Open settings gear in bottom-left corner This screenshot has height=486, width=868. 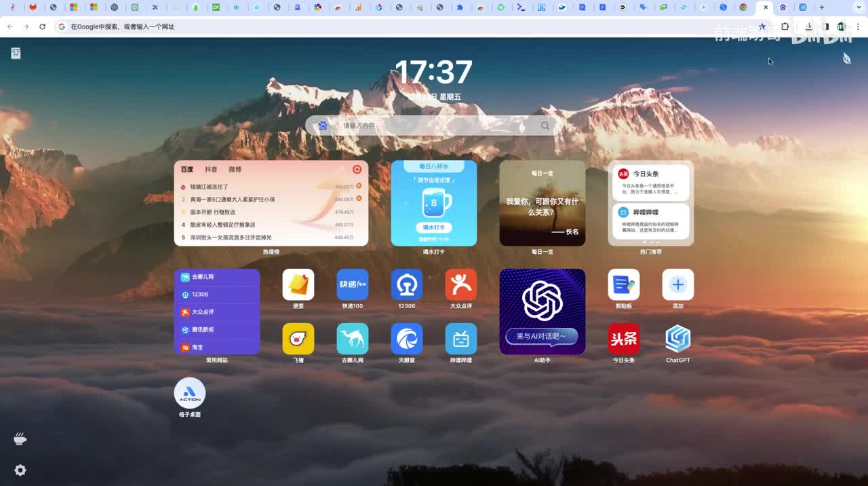click(20, 470)
